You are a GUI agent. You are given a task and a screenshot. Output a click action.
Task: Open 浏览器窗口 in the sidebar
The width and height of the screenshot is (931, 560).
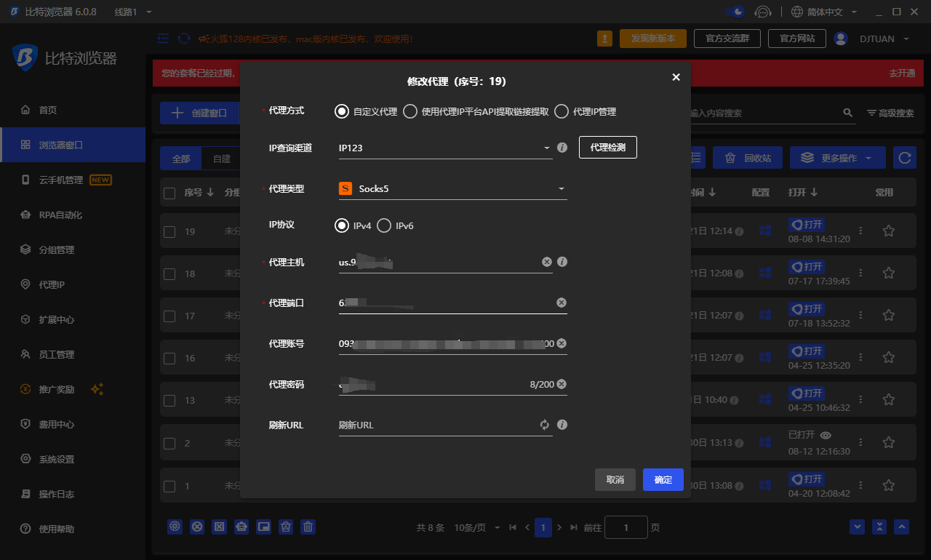coord(73,145)
